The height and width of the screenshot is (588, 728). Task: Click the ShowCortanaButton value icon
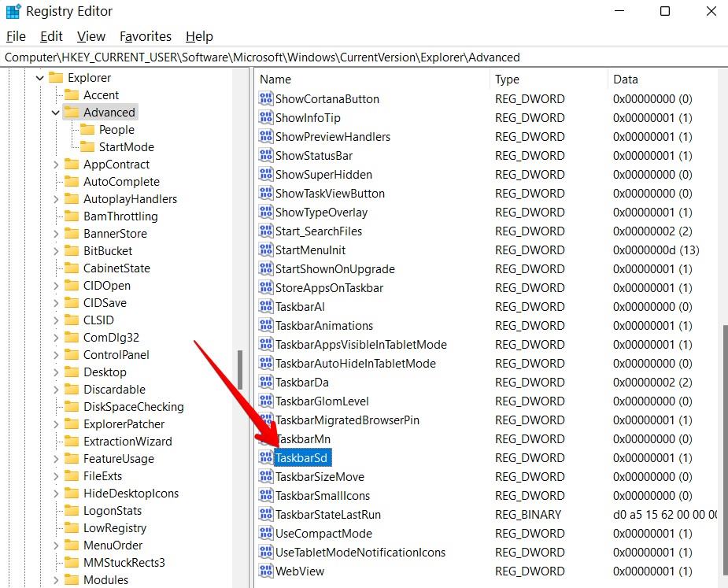pos(265,98)
